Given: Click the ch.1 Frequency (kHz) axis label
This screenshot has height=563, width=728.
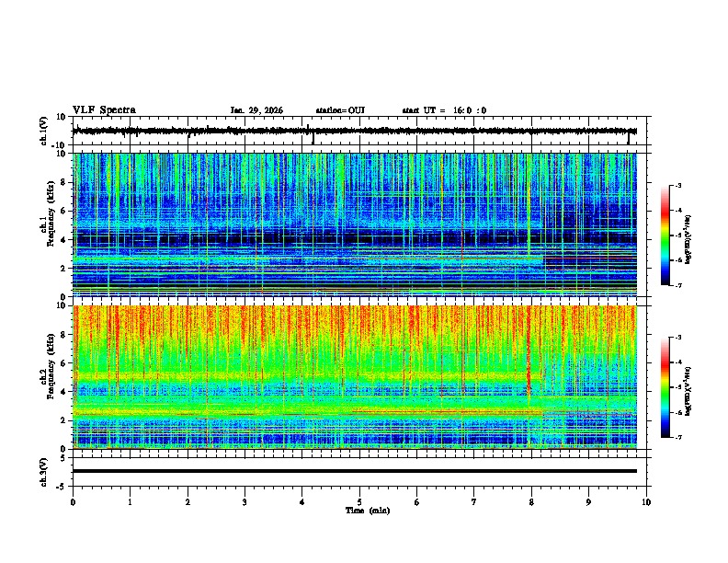Looking at the screenshot, I should coord(48,214).
